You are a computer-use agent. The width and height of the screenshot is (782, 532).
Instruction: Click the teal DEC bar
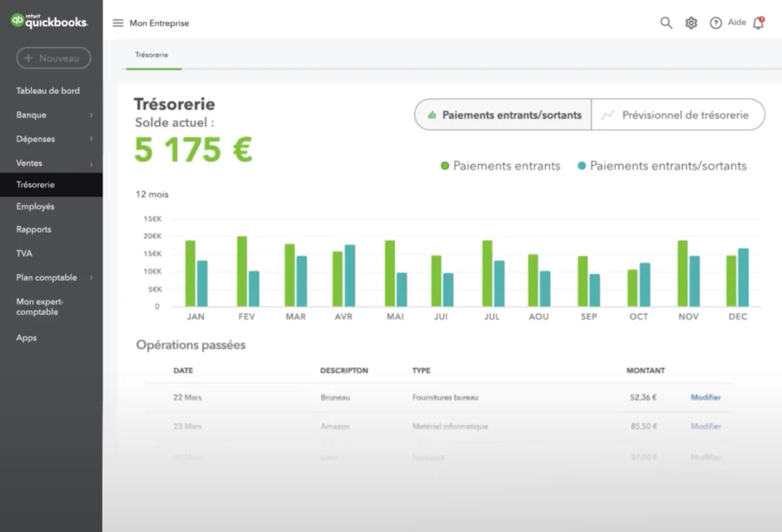[x=744, y=277]
